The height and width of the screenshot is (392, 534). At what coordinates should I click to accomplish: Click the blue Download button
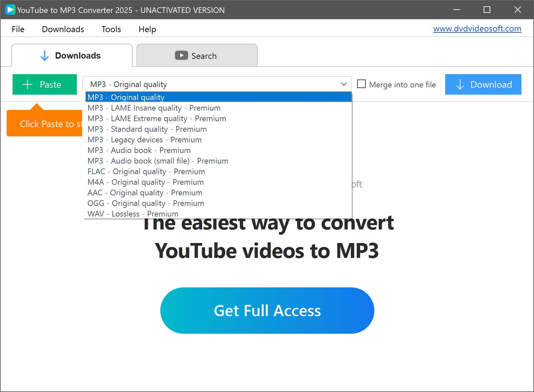tap(483, 84)
